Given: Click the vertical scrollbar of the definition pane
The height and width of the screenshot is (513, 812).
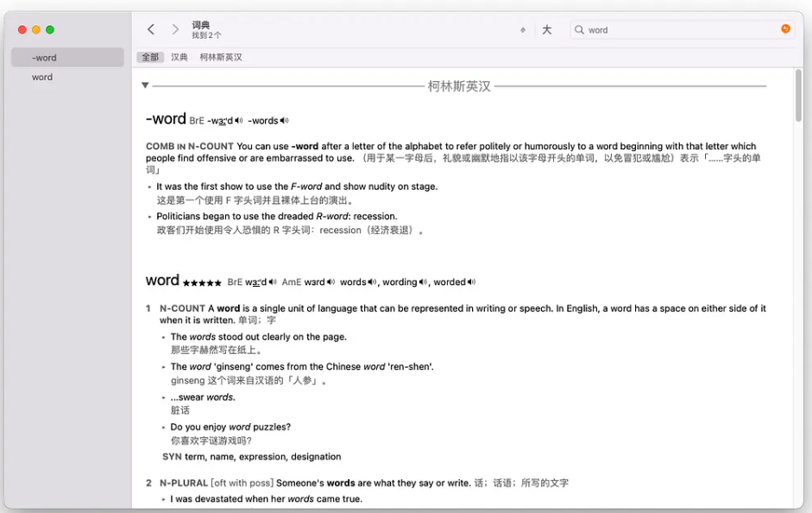Looking at the screenshot, I should pos(798,96).
